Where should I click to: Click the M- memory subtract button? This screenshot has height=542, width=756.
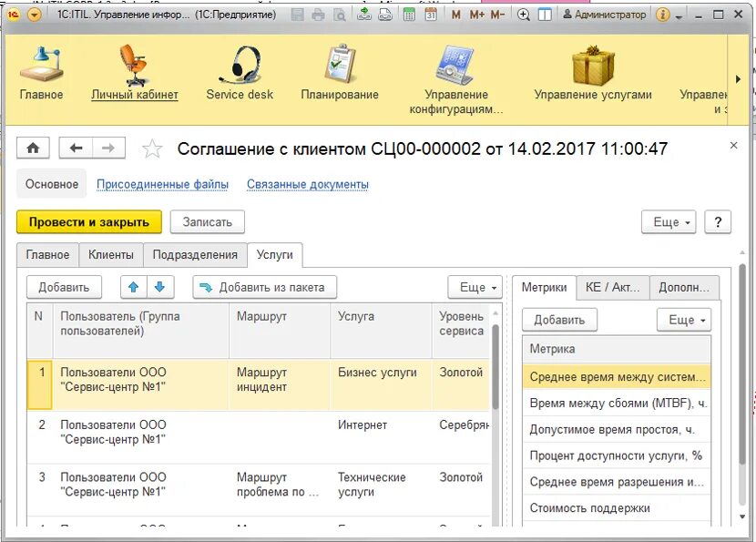(x=497, y=15)
